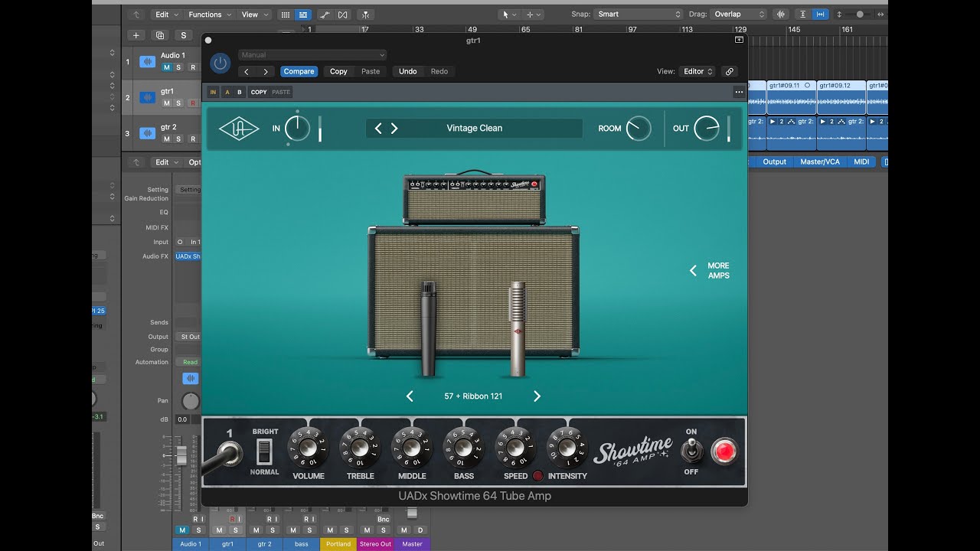980x551 pixels.
Task: Flip the amp ON/OFF toggle switch
Action: 692,452
